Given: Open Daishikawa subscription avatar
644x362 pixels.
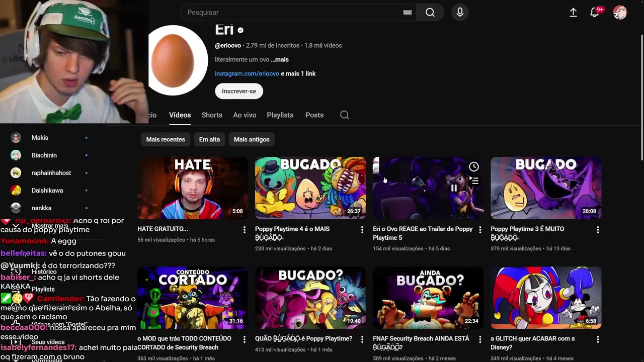Looking at the screenshot, I should (x=16, y=191).
